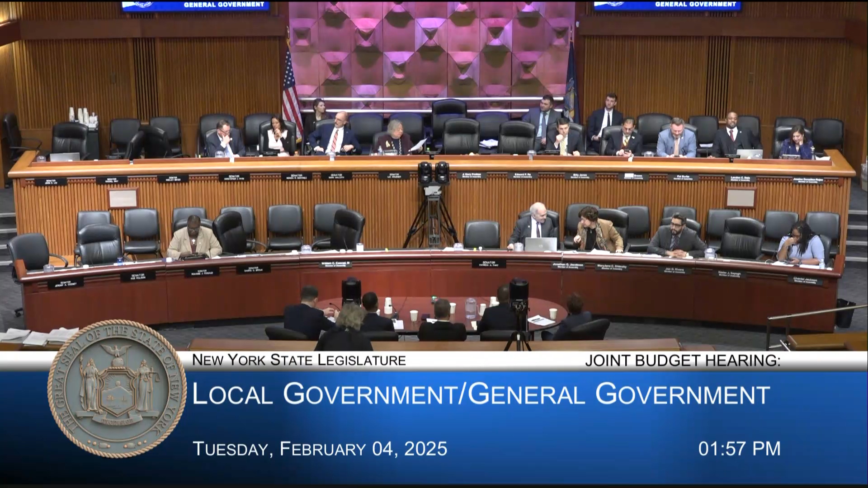This screenshot has width=868, height=488.
Task: Click the top-left General Government display screen
Action: [x=195, y=5]
